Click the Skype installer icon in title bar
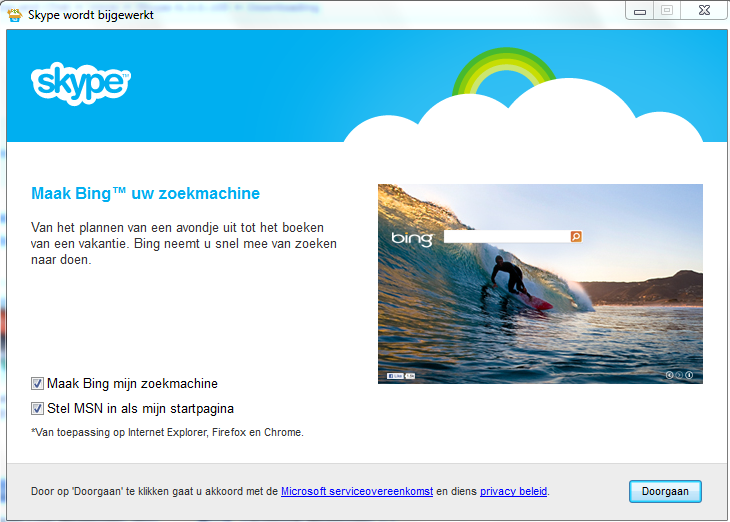Viewport: 730px width, 522px height. click(14, 14)
